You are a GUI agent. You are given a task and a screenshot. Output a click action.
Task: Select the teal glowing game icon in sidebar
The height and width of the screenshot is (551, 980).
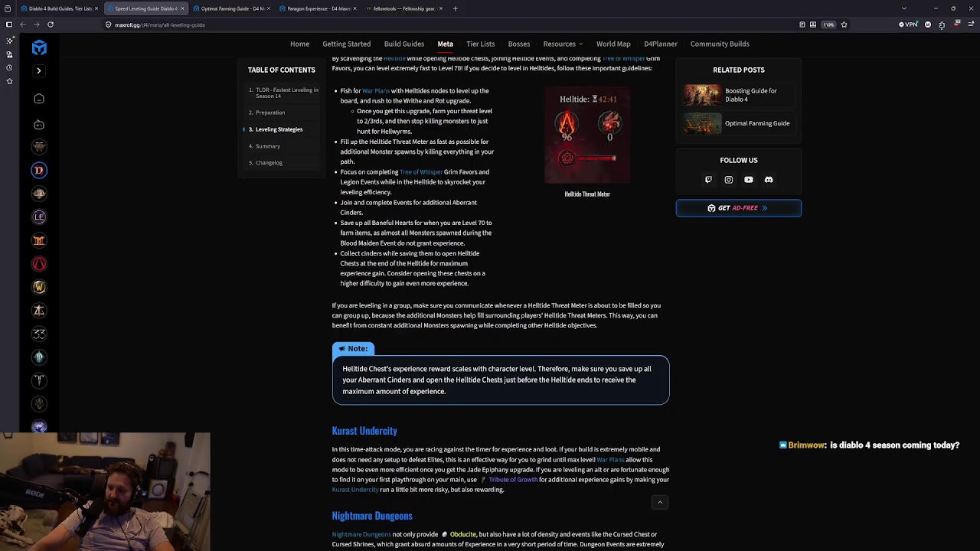39,357
